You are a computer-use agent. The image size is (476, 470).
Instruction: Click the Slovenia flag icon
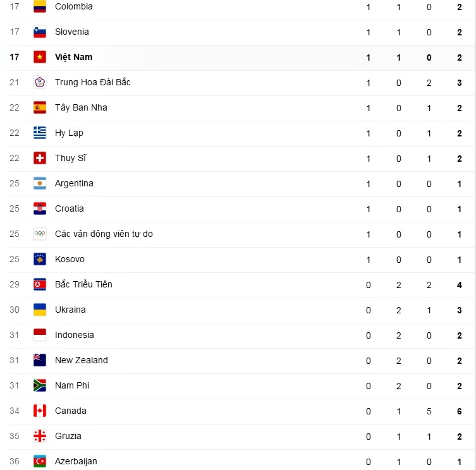(x=40, y=32)
